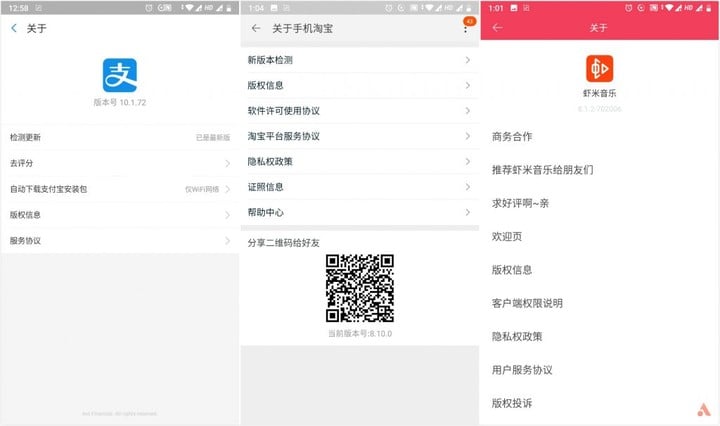
Task: Tap 仅WiFi网络 value text
Action: pyautogui.click(x=202, y=189)
